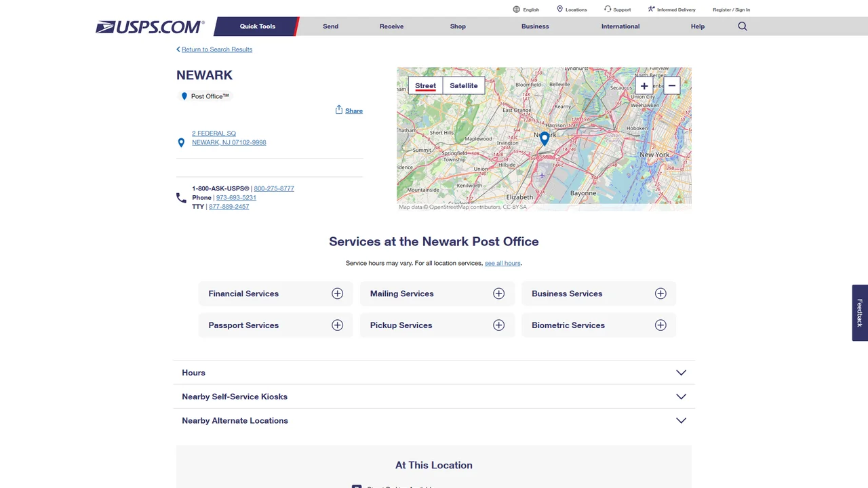
Task: Expand Passport Services
Action: (x=275, y=325)
